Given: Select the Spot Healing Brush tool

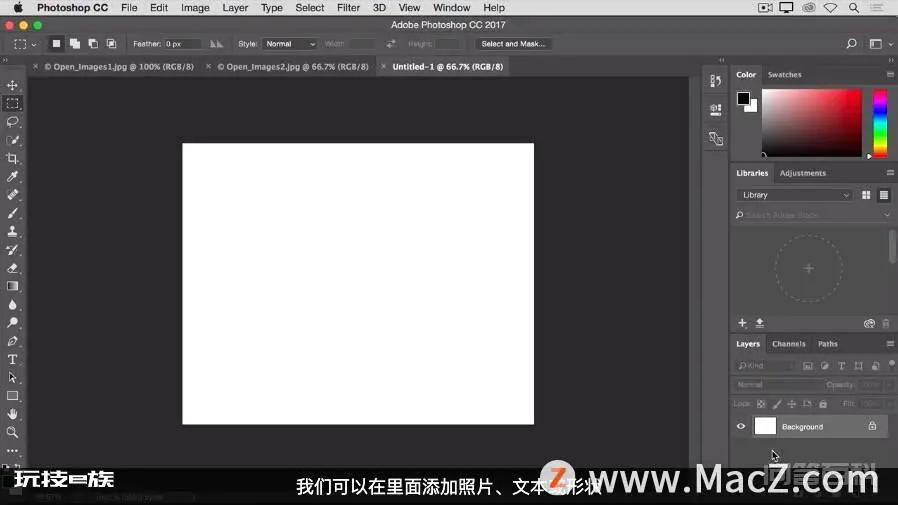Looking at the screenshot, I should tap(12, 195).
